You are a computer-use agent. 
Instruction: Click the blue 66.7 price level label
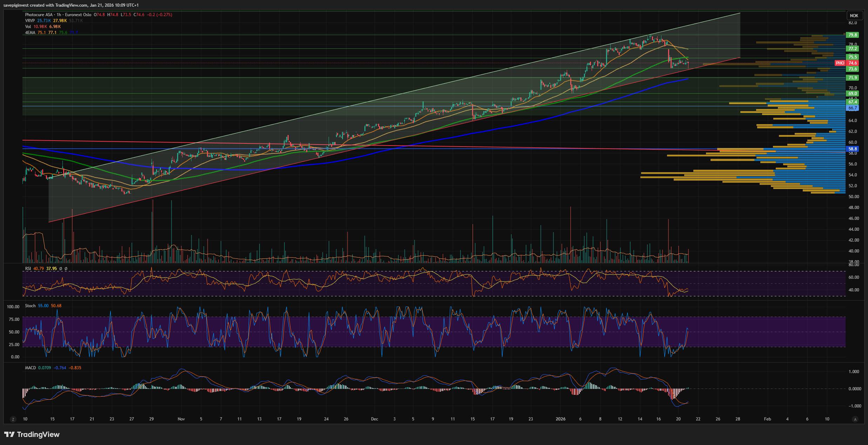[853, 108]
